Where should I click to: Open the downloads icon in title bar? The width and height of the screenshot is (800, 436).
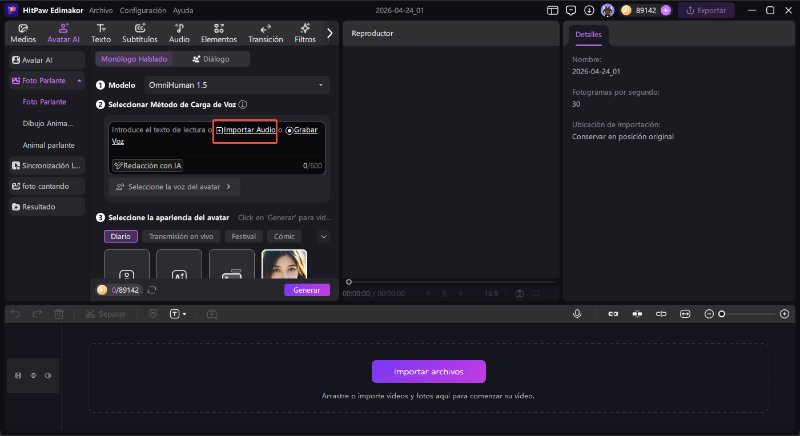(589, 10)
